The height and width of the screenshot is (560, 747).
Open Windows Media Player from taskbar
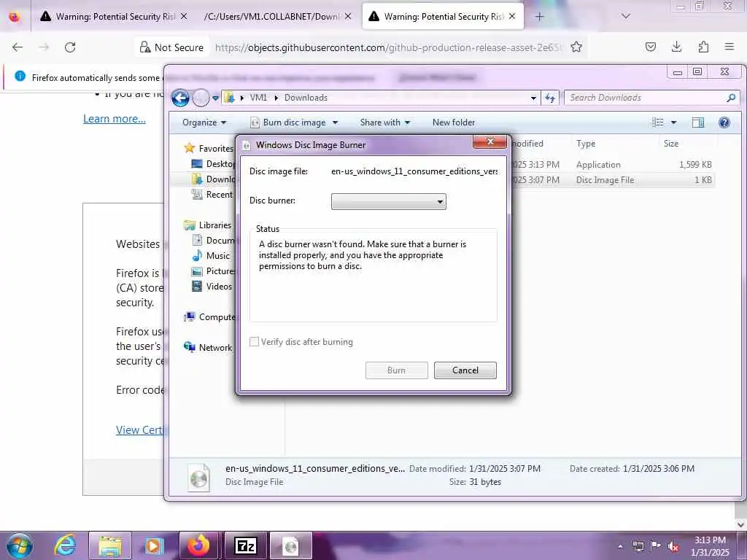click(153, 545)
